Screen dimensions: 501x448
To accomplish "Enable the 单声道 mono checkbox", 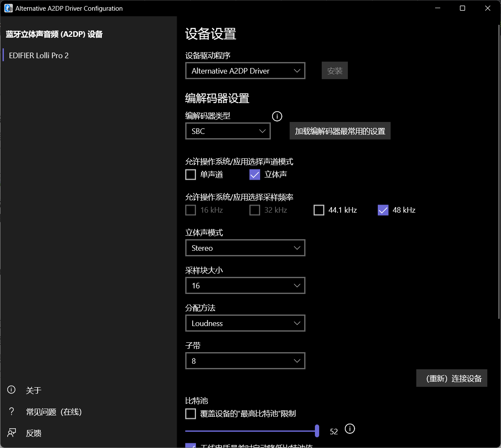I will point(191,175).
